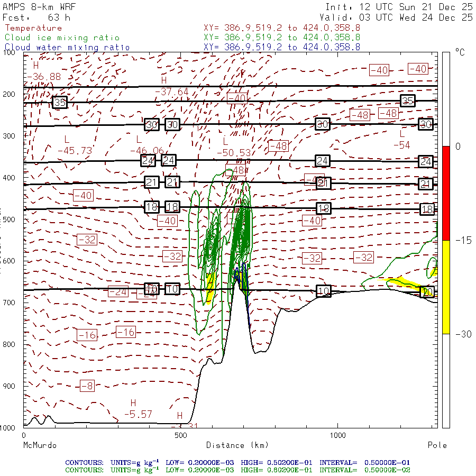Click the "Pole" axis endpoint label
476x476 pixels.
(437, 445)
